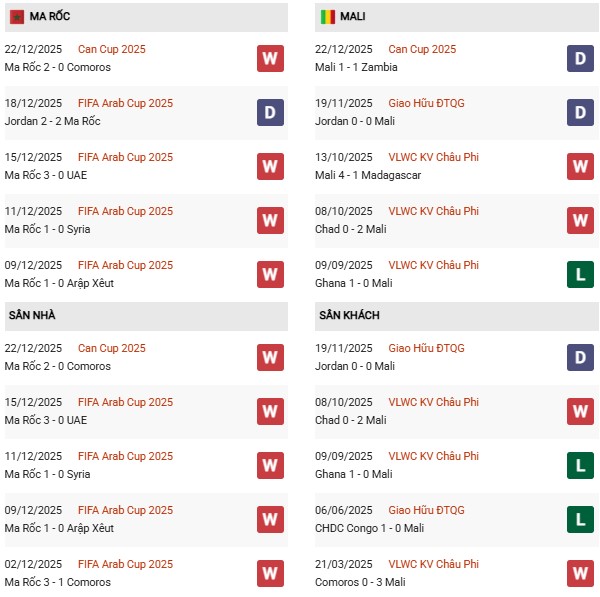Open Giao Hữu ĐTQG link in CHDC Congo 1-0 Mali row
This screenshot has width=600, height=597.
pyautogui.click(x=426, y=510)
